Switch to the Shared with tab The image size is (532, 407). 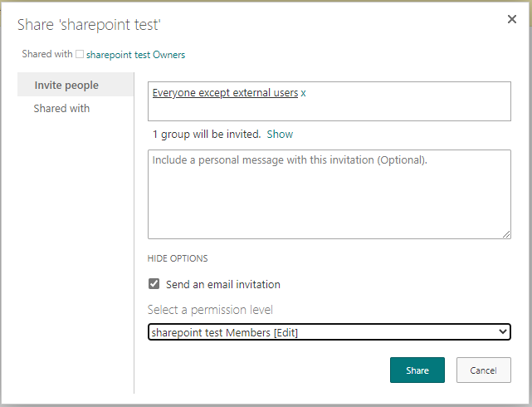pos(61,108)
